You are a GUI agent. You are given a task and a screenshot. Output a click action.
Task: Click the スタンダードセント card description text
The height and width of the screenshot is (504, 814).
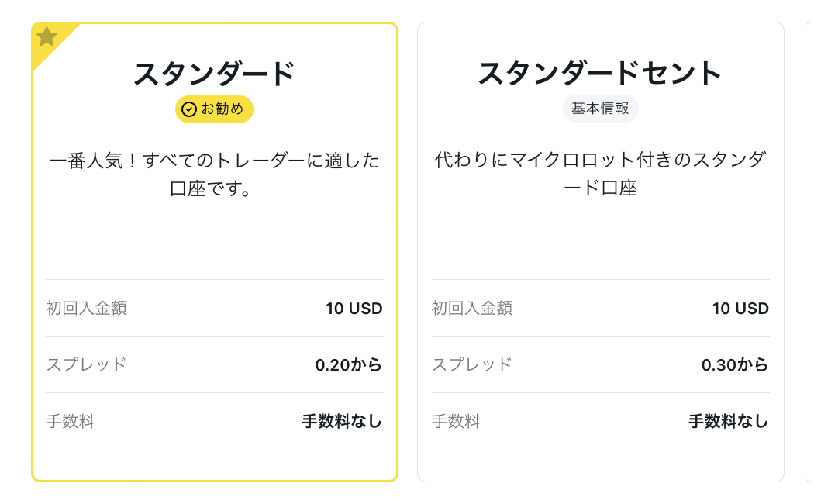(x=600, y=174)
